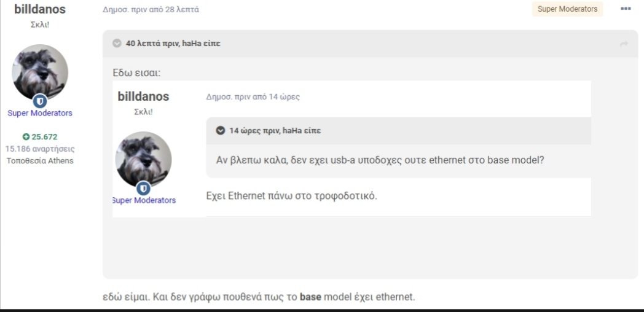Click the green reputation plus icon
Screen dimensions: 644x312
click(26, 137)
